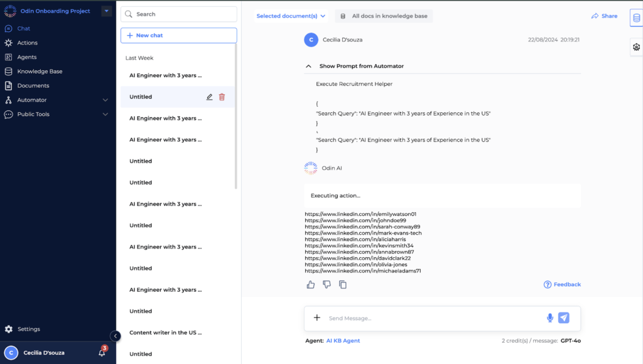The height and width of the screenshot is (364, 643).
Task: Expand the Public Tools submenu
Action: pyautogui.click(x=105, y=114)
